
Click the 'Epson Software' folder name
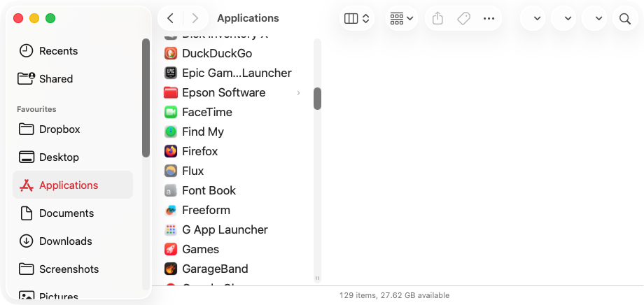pyautogui.click(x=224, y=93)
